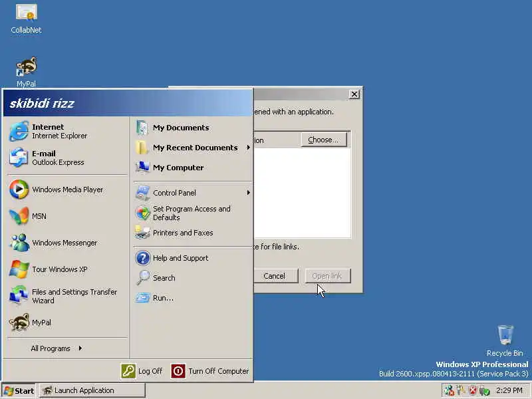Image resolution: width=532 pixels, height=399 pixels.
Task: Click the Log Off label text
Action: point(150,371)
